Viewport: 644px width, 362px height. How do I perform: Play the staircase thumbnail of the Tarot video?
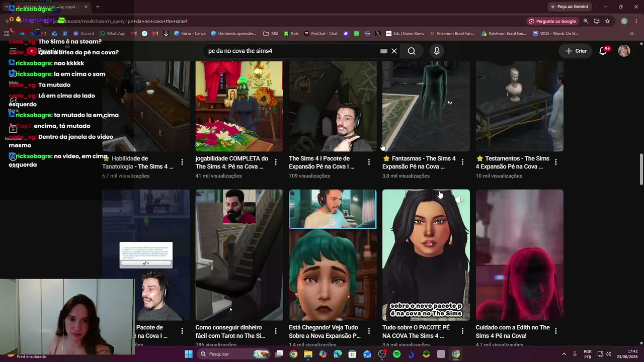pos(239,255)
